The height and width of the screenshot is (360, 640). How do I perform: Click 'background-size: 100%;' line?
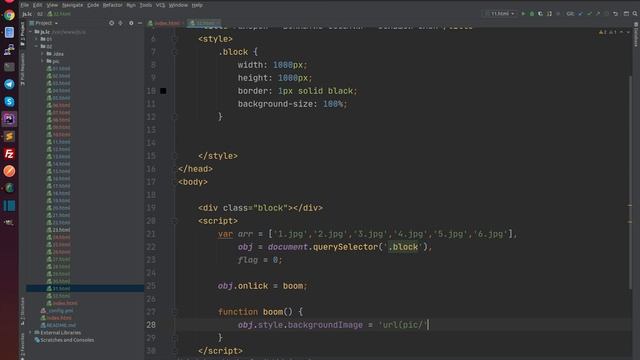tap(292, 104)
